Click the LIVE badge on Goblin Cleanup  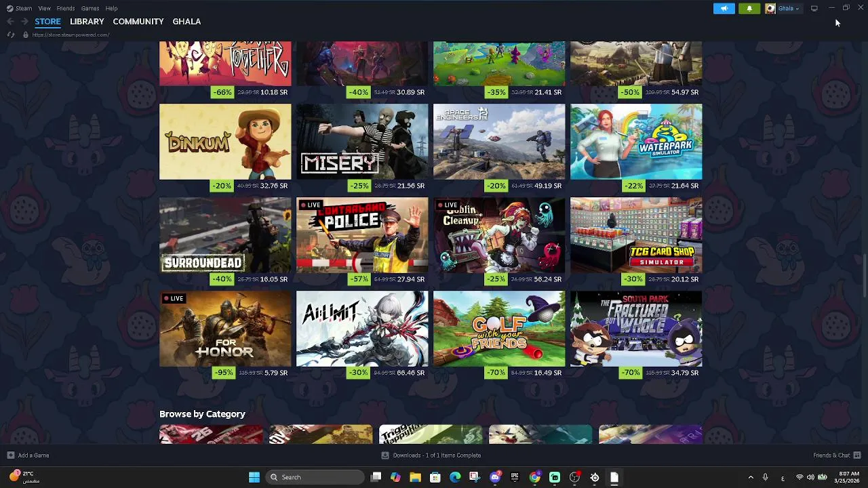[446, 205]
